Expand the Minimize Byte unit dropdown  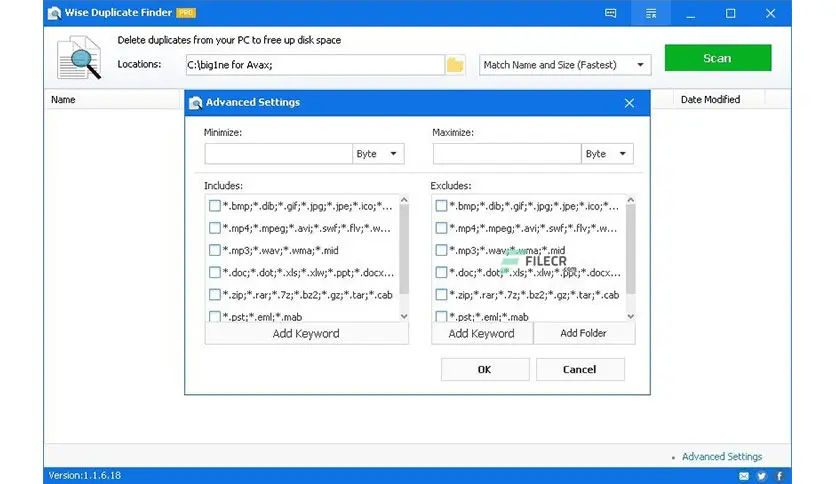point(378,154)
